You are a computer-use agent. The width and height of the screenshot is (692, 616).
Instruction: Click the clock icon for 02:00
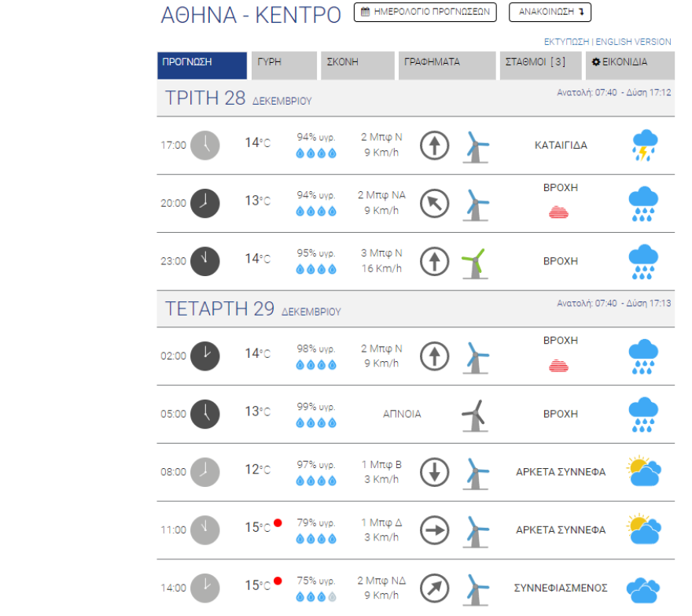coord(205,356)
